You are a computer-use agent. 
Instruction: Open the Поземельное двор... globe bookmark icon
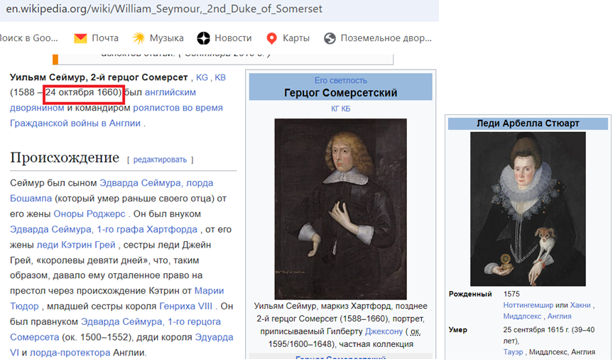[330, 38]
